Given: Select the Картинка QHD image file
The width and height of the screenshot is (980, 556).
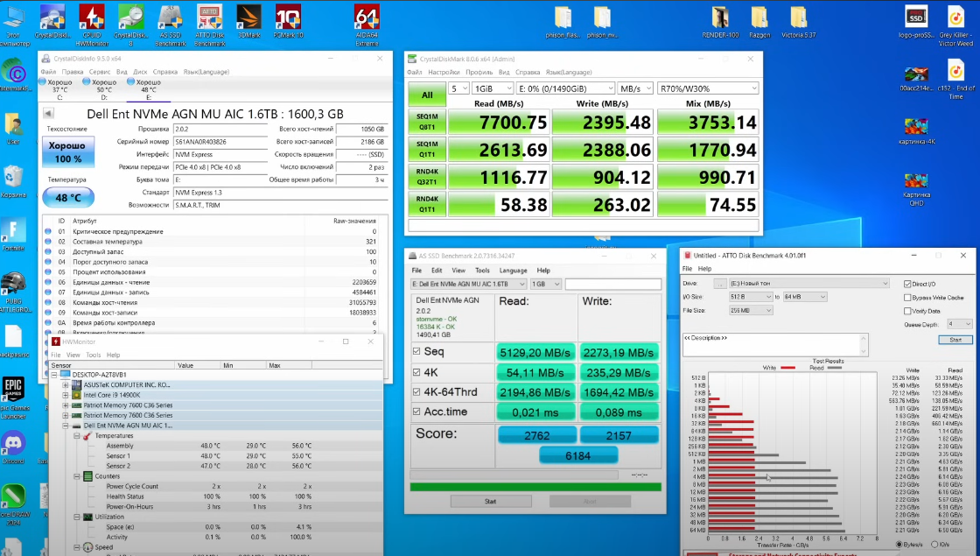Looking at the screenshot, I should point(916,189).
